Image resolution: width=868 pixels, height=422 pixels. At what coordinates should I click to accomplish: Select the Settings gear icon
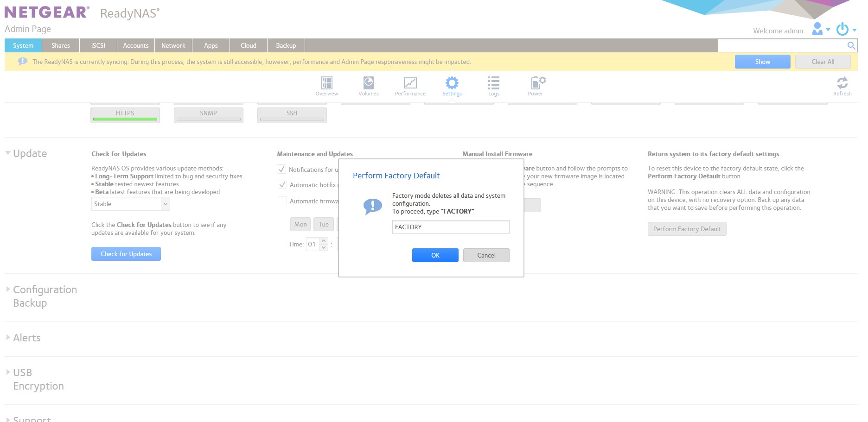(452, 83)
